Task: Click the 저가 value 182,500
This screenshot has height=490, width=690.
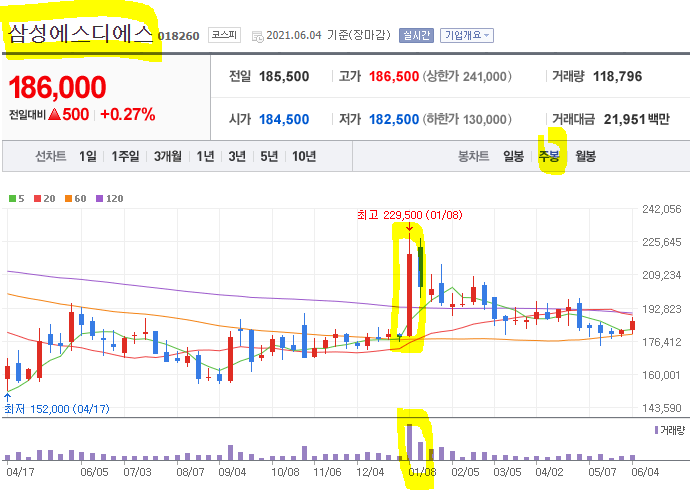Action: 394,119
